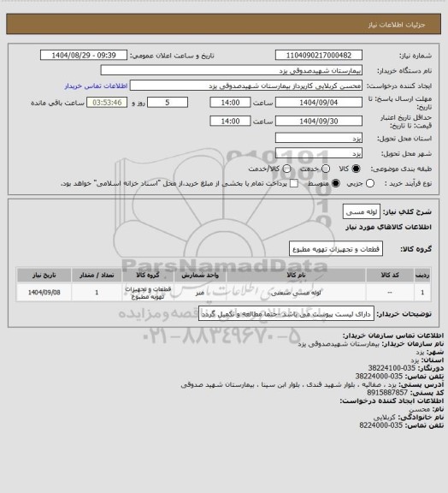Click the page header جزئیات اطلاعات نیاز
This screenshot has width=448, height=493.
pyautogui.click(x=397, y=25)
